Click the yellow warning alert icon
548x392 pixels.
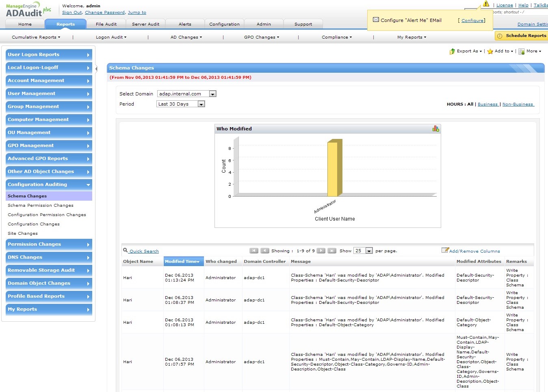coord(486,4)
